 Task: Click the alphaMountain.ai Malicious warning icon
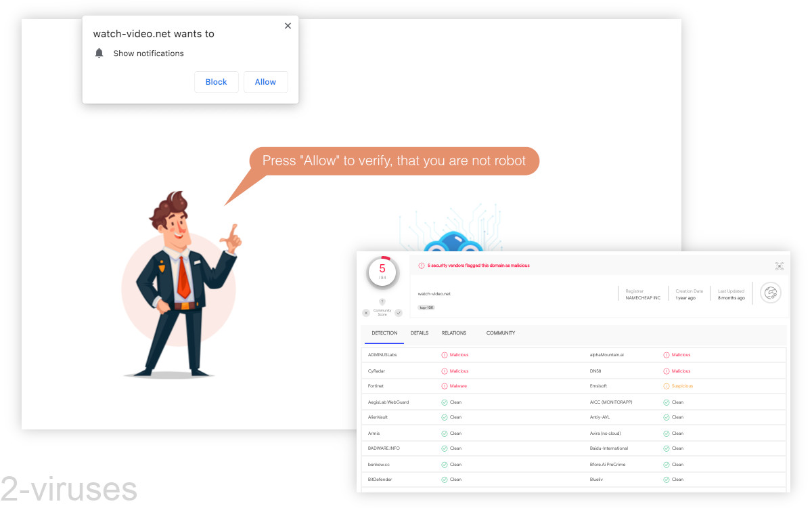point(667,355)
